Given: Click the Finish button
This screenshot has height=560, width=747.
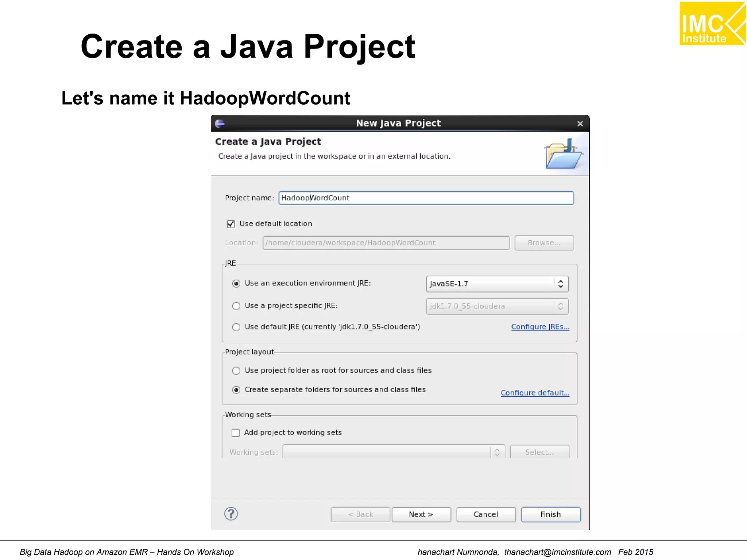Looking at the screenshot, I should [551, 514].
